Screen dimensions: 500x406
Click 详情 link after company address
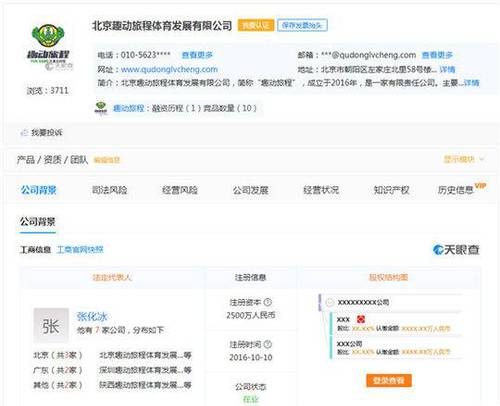(447, 69)
